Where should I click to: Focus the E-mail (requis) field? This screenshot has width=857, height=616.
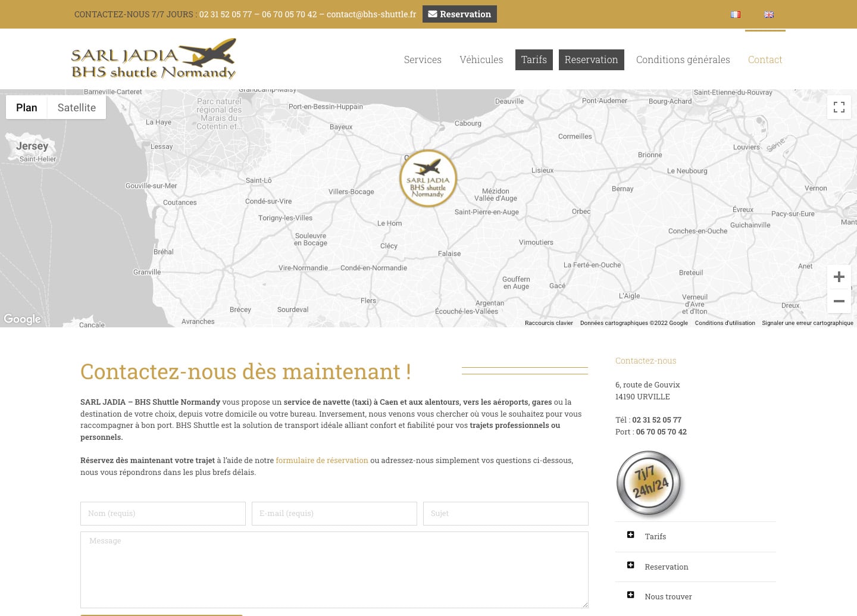(334, 514)
